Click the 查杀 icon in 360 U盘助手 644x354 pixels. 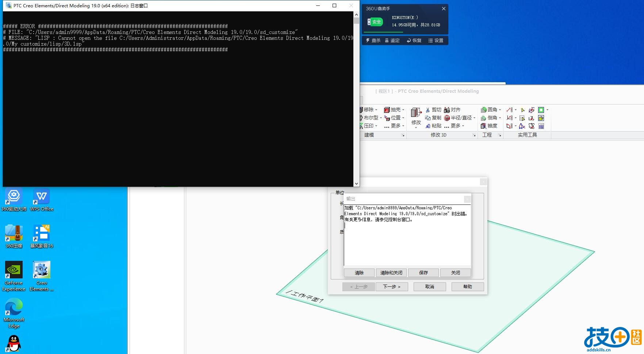(x=368, y=40)
